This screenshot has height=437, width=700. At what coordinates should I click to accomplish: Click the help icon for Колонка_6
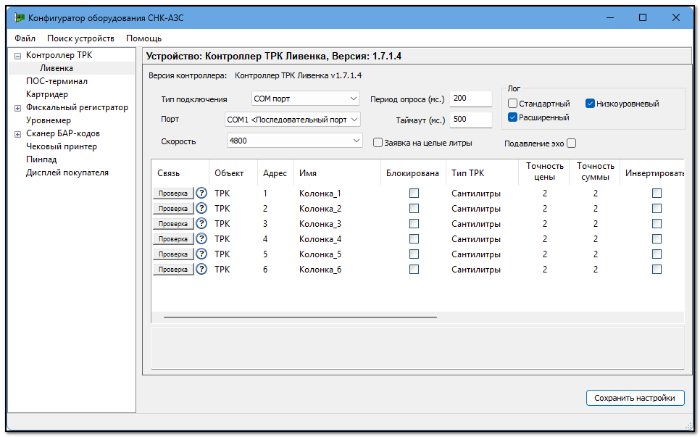pos(202,269)
